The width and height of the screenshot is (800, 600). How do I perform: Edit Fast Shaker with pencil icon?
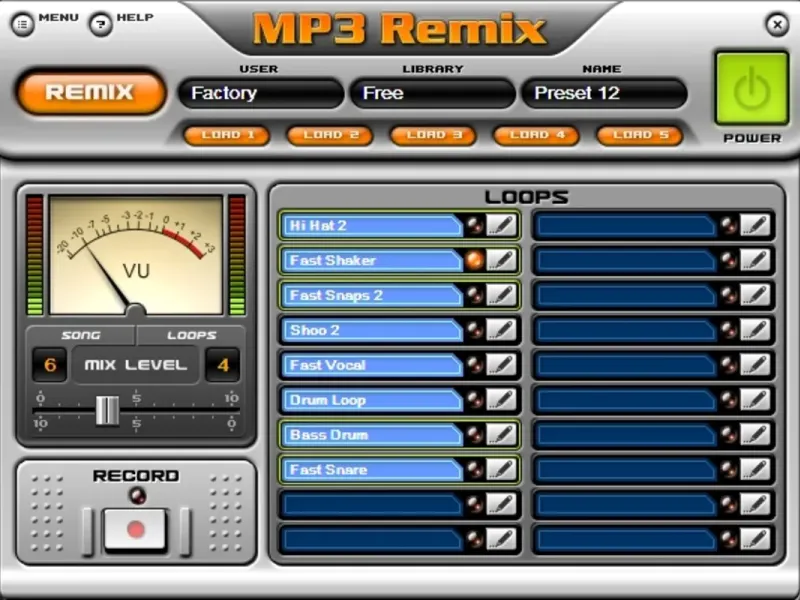(501, 260)
